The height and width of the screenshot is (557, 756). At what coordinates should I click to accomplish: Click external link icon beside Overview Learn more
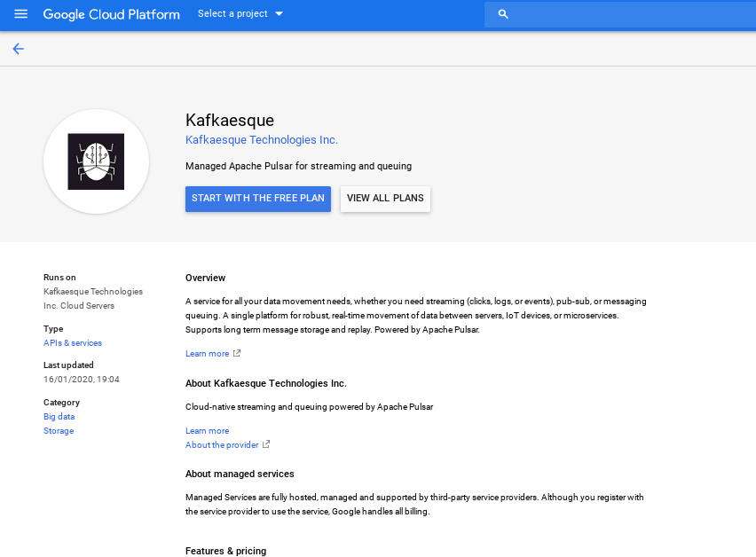point(237,354)
